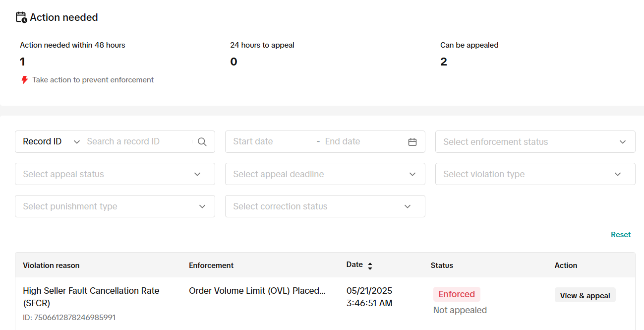Click the search magnifier icon
The width and height of the screenshot is (644, 330).
click(202, 142)
